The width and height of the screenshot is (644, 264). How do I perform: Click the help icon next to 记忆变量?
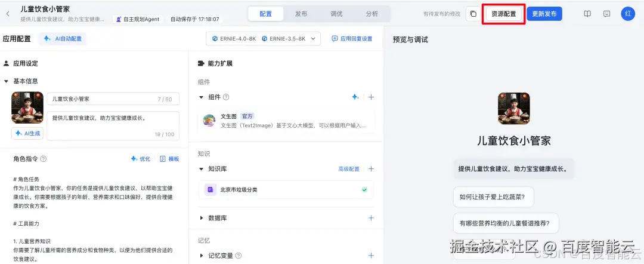238,256
